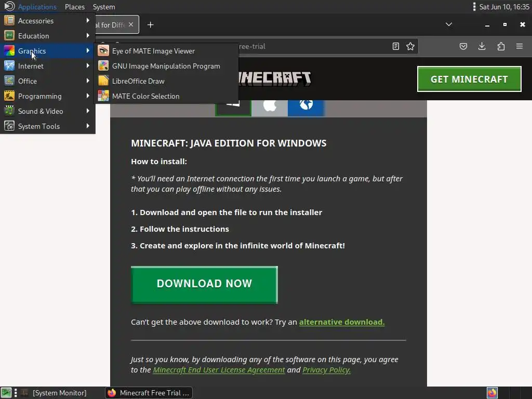Launch GNU Image Manipulation Program

(x=166, y=66)
